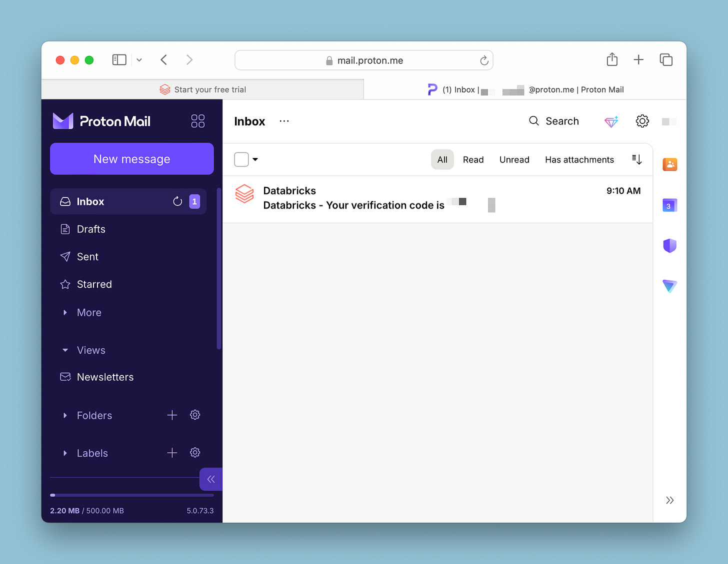Click the 2.20 MB / 500.00 MB storage text
The image size is (728, 564).
(x=87, y=510)
